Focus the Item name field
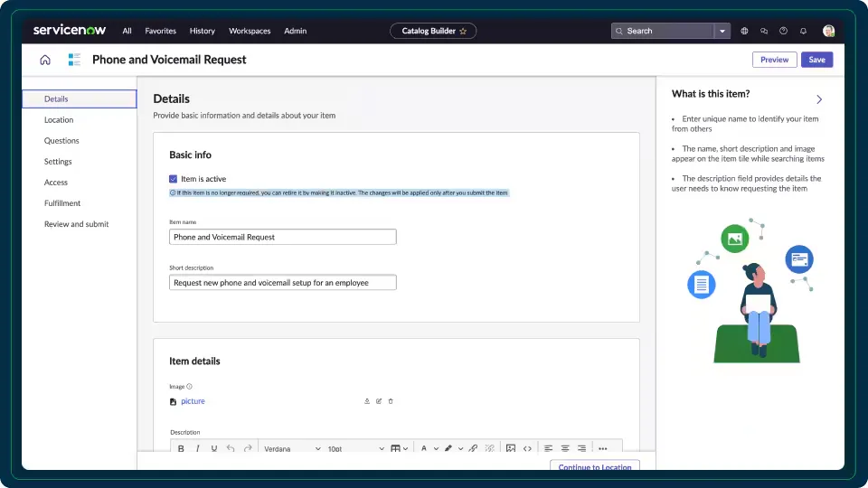The image size is (868, 488). (282, 237)
